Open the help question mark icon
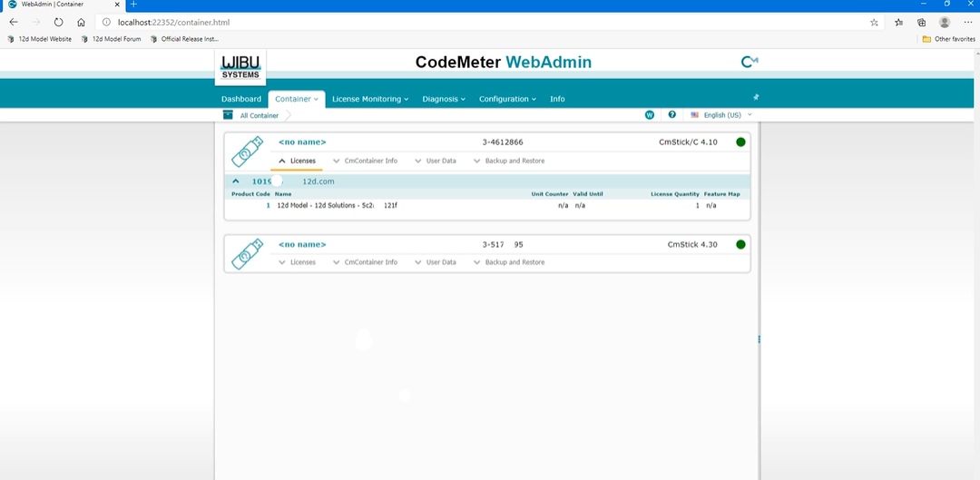 tap(671, 115)
